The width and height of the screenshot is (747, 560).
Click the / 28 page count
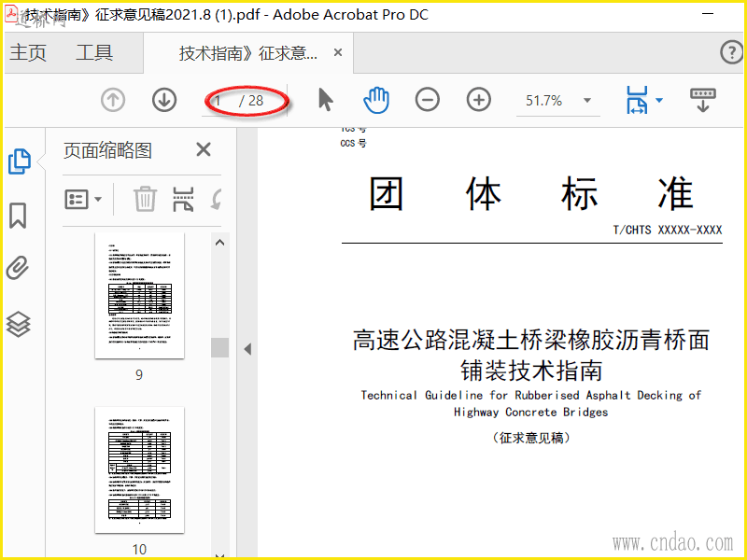pyautogui.click(x=251, y=101)
